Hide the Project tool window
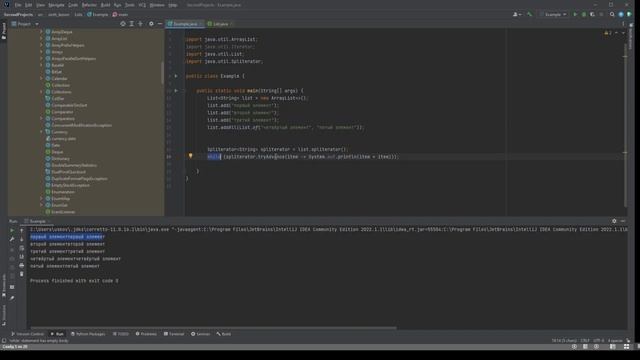The width and height of the screenshot is (640, 360). [x=160, y=24]
